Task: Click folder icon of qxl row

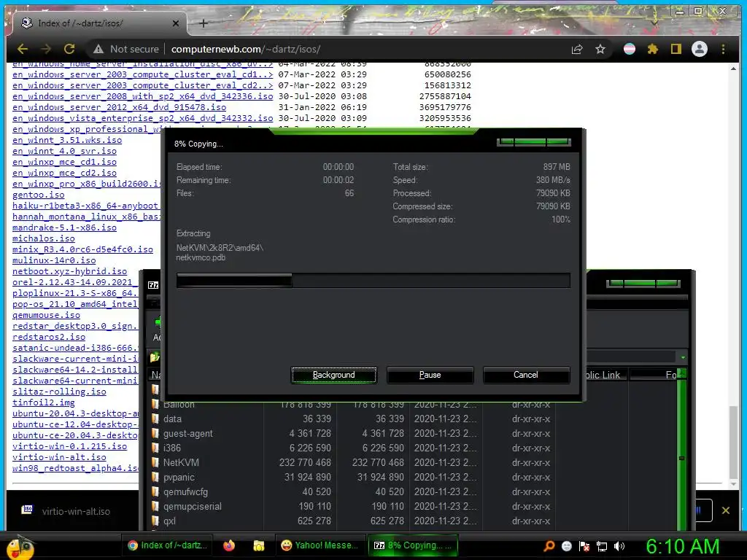Action: point(155,521)
